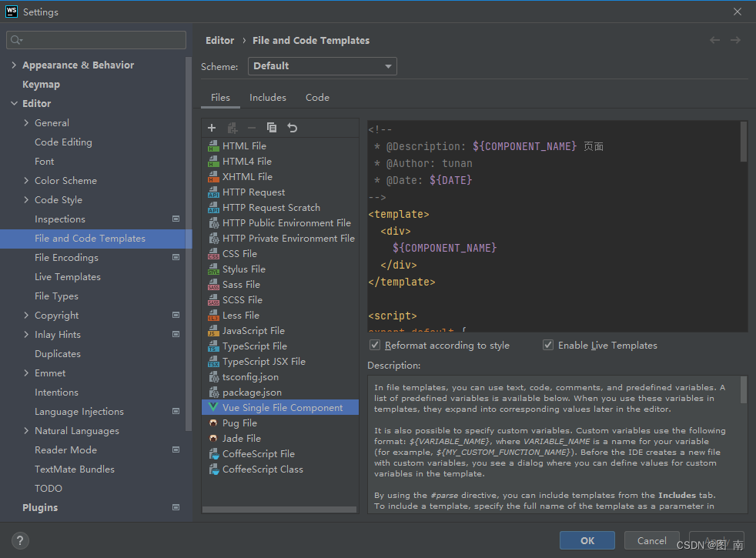Click the settings tree vertical scrollbar

coord(189,244)
